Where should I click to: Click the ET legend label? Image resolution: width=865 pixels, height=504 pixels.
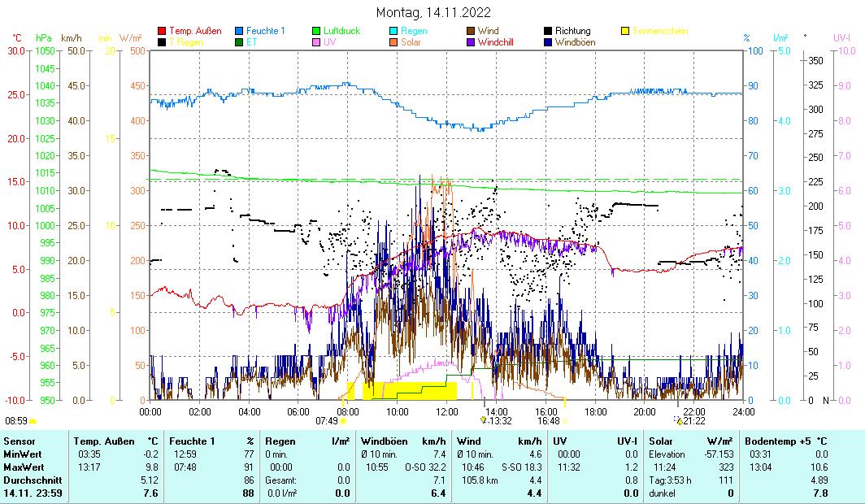[252, 41]
